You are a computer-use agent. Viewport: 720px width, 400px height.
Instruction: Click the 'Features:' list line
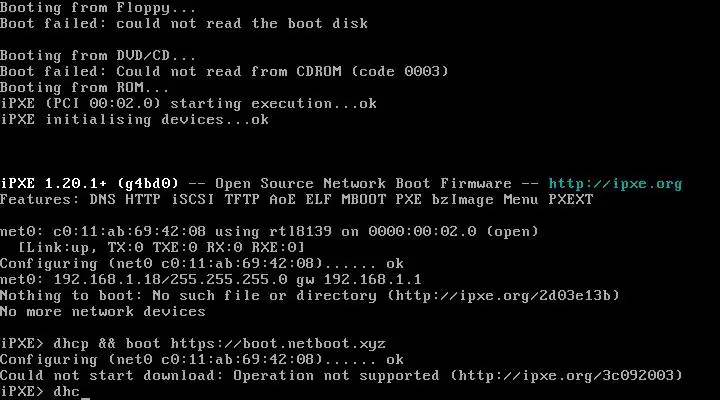click(x=297, y=200)
